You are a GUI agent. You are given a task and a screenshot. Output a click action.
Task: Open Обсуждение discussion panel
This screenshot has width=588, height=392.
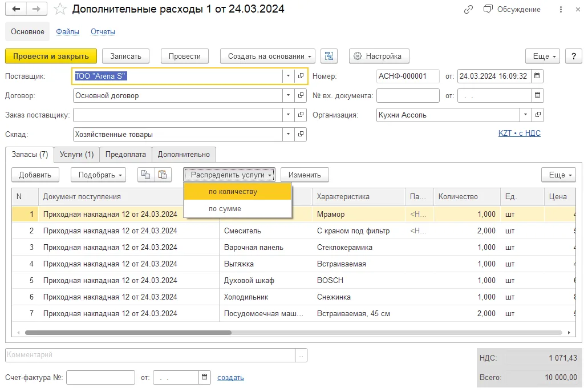point(512,9)
